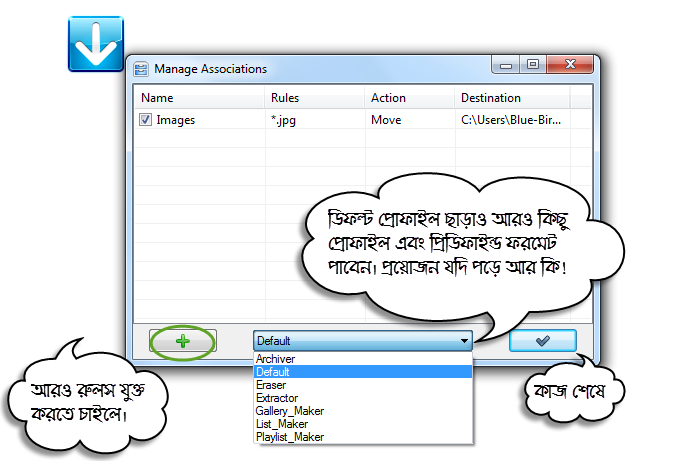Click the *.jpg rule cell
This screenshot has height=461, width=700.
[x=283, y=120]
